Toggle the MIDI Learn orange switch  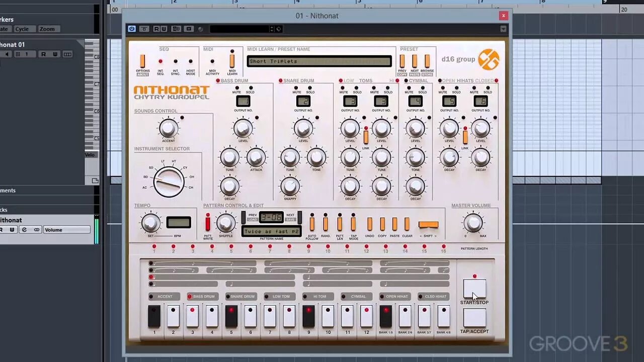pyautogui.click(x=232, y=61)
